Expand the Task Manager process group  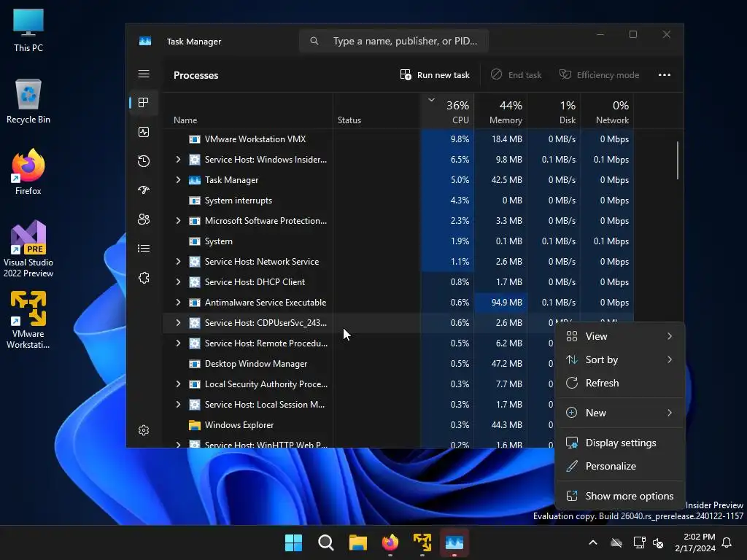click(178, 180)
